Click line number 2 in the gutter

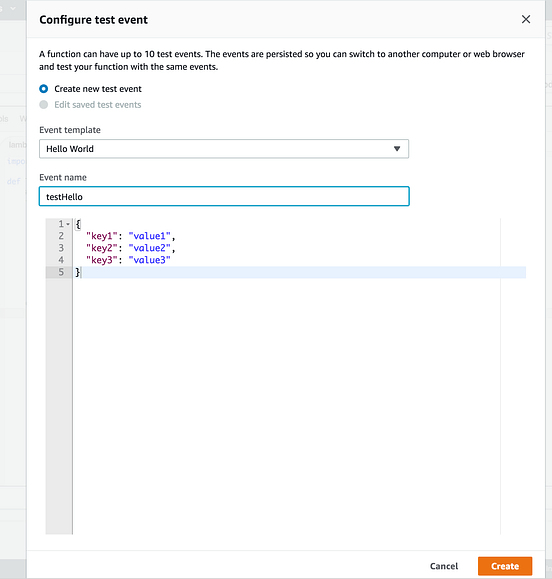click(x=61, y=236)
